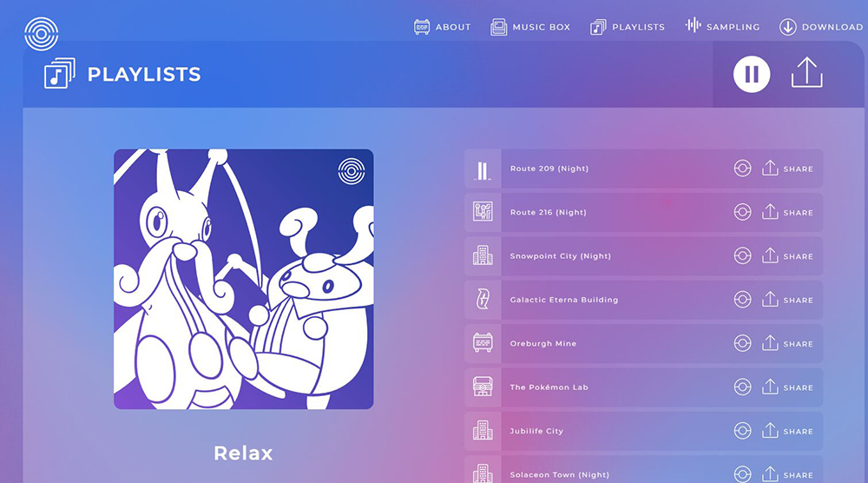This screenshot has height=483, width=868.
Task: Click the Jubilife City building icon
Action: point(483,431)
